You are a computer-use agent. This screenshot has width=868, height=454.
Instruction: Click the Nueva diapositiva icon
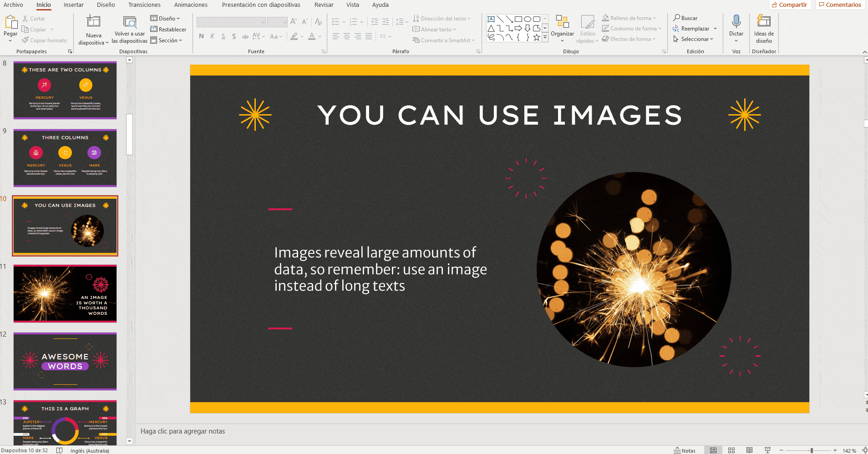pos(93,21)
